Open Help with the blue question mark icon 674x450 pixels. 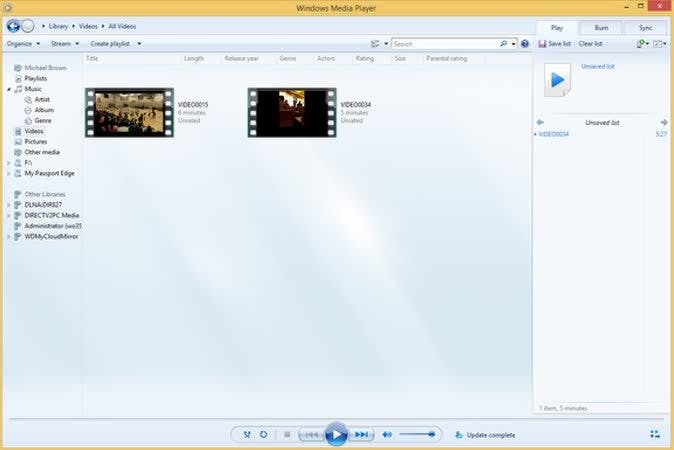pyautogui.click(x=525, y=44)
